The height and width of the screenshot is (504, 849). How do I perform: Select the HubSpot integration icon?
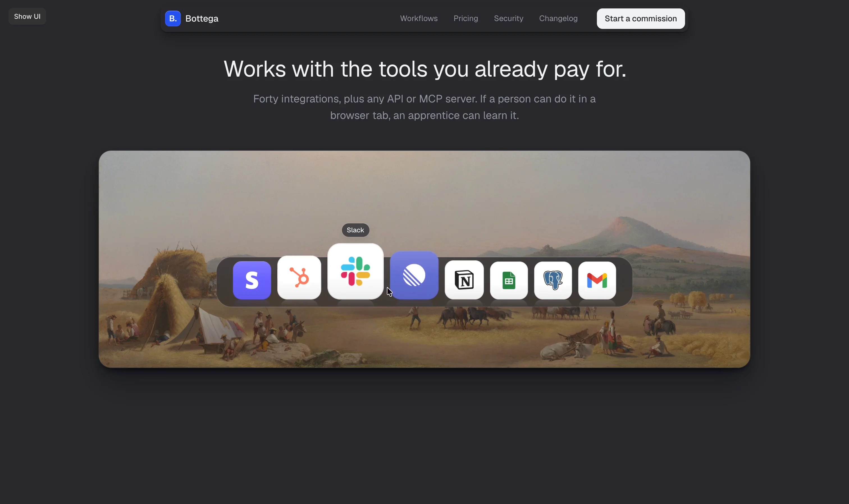tap(299, 278)
